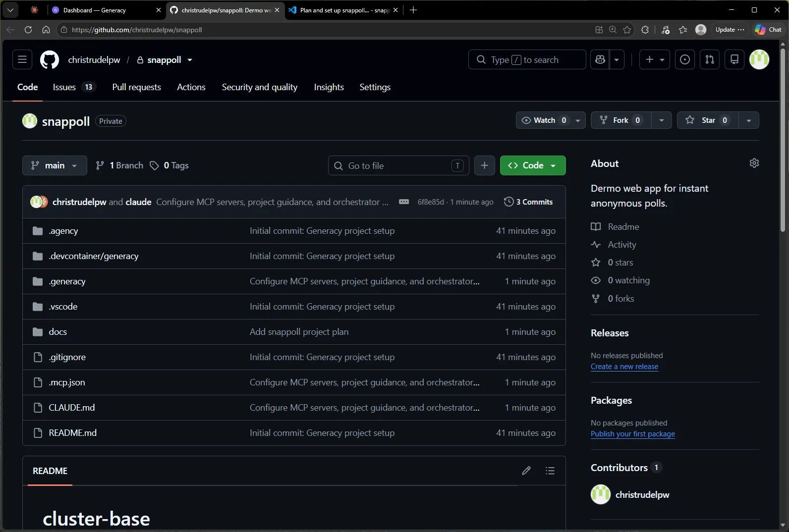Open the browser zoom magnifier icon
Image resolution: width=789 pixels, height=532 pixels.
point(613,30)
